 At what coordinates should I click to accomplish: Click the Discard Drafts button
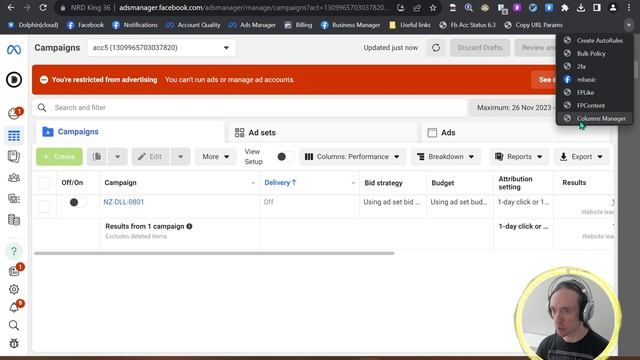[x=480, y=48]
